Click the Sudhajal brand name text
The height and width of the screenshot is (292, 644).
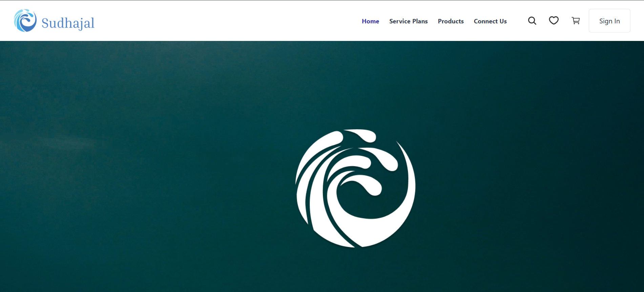click(68, 23)
